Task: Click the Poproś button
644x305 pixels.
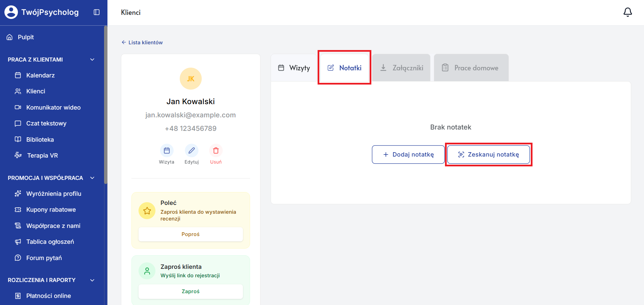Action: point(191,234)
